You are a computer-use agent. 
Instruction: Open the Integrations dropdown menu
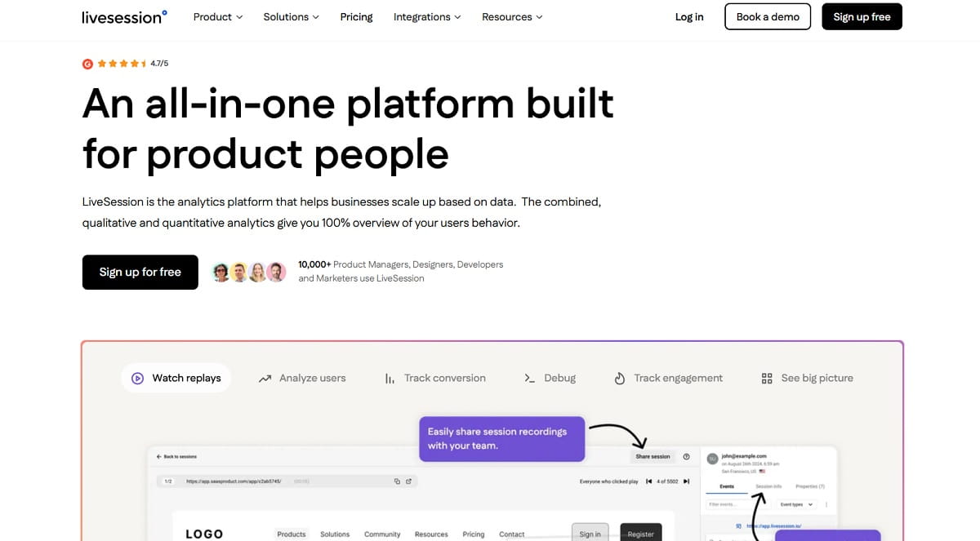coord(427,16)
